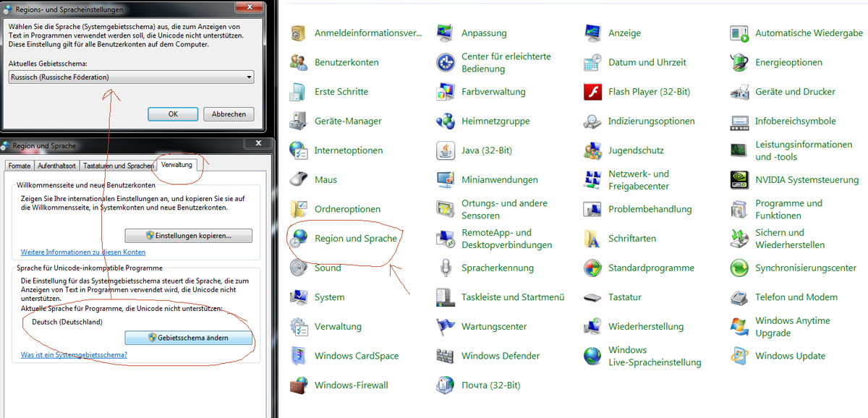Click the Heimnetzgruppe icon
Viewport: 868px width, 418px height.
446,121
